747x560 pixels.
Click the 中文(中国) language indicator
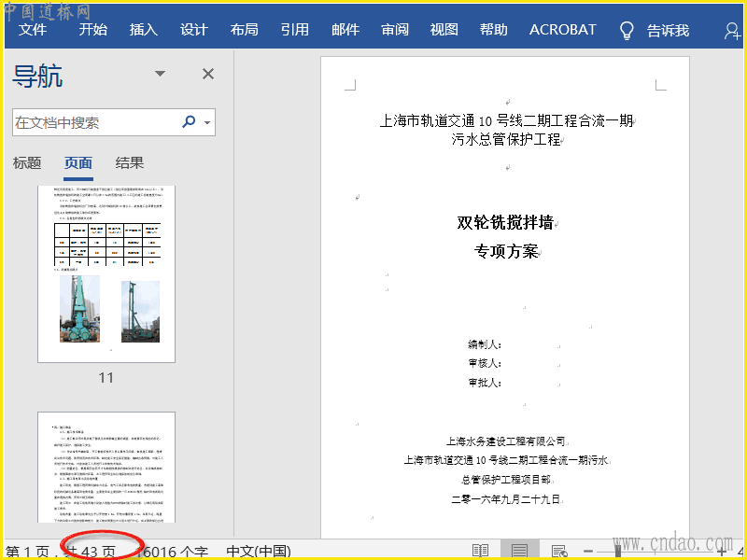tap(259, 552)
